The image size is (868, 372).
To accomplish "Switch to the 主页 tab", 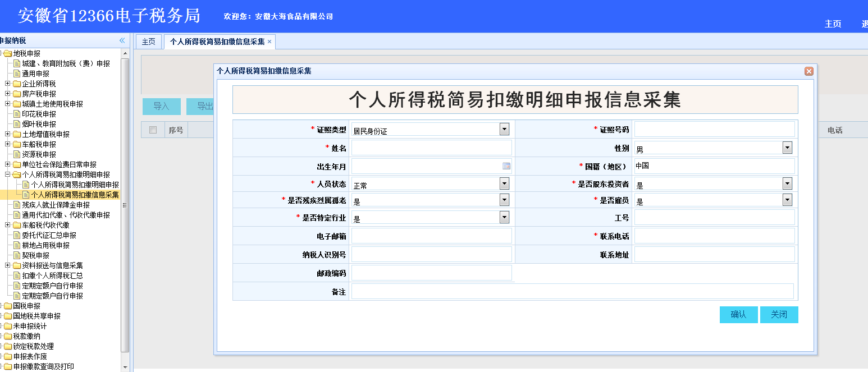I will (x=148, y=42).
